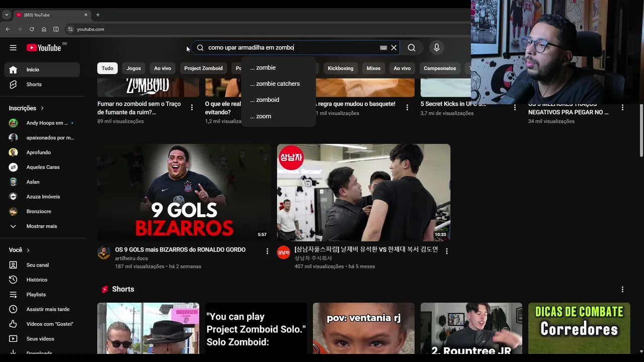
Task: Choose the "zoom" search suggestion
Action: point(278,116)
